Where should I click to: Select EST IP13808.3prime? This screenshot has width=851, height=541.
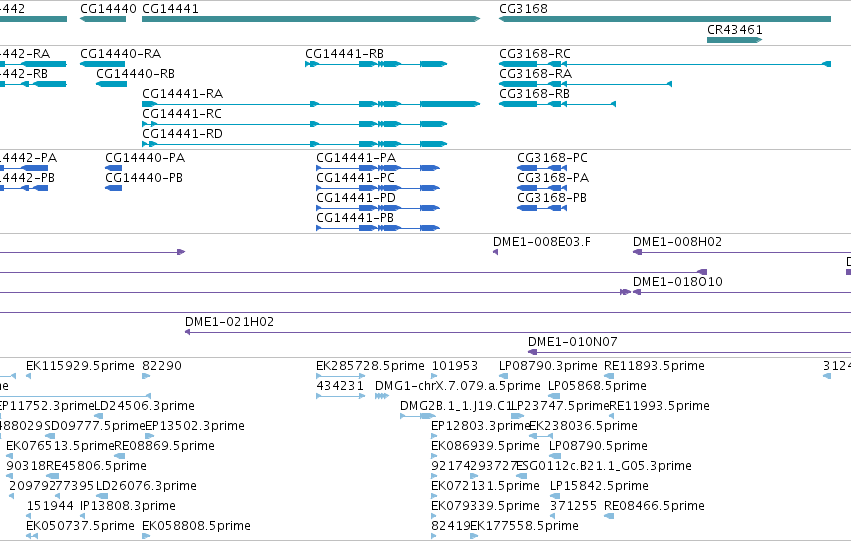[83, 516]
